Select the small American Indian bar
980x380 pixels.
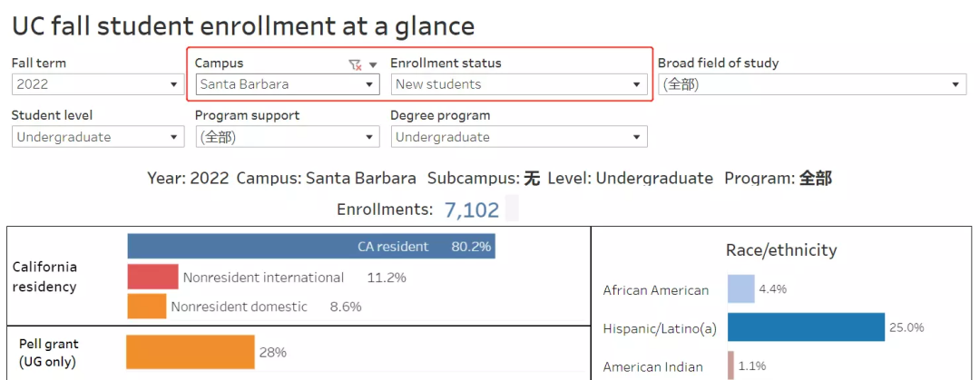click(x=730, y=366)
